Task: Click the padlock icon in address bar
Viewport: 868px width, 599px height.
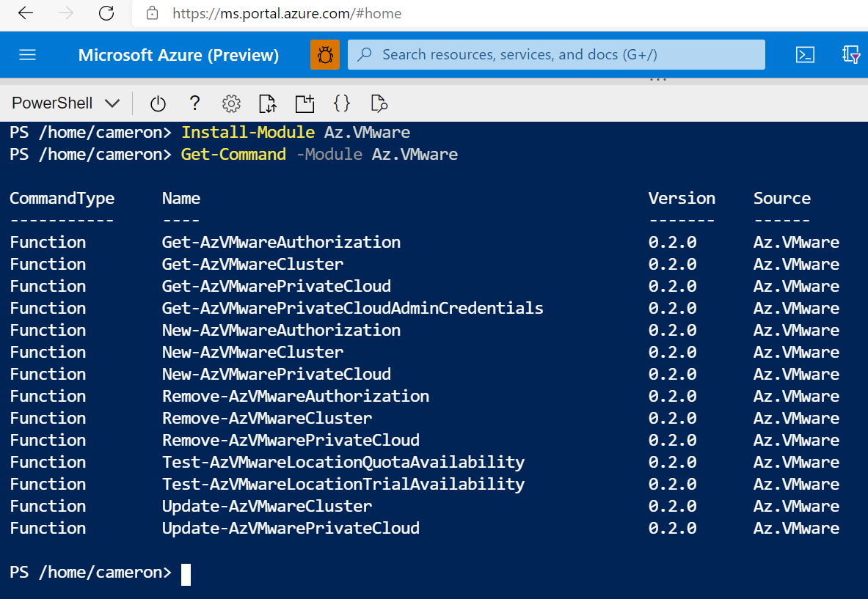Action: pyautogui.click(x=151, y=12)
